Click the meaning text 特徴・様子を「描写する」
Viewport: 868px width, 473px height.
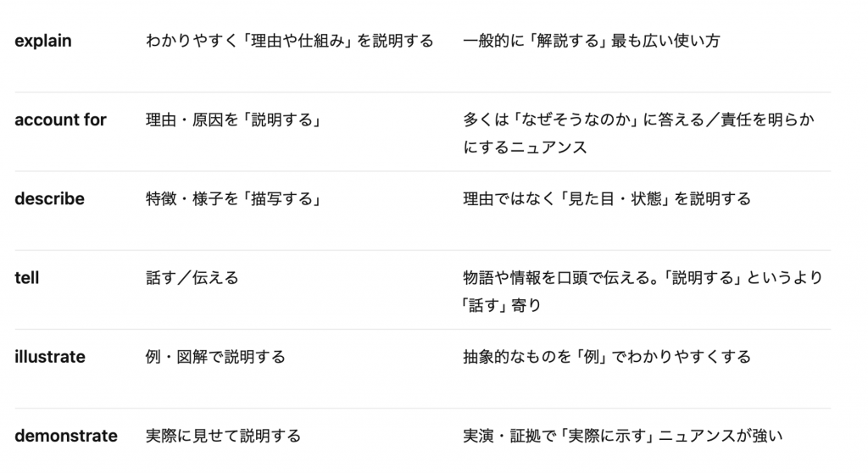tap(235, 199)
